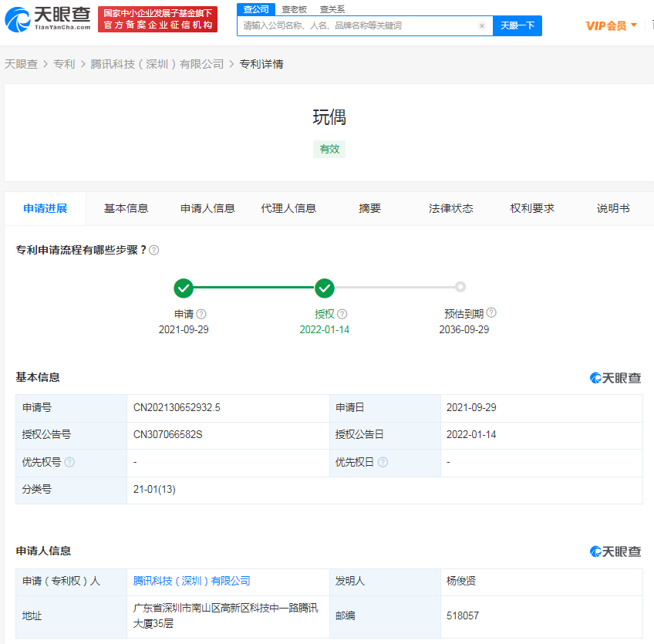Click the red 官方备案企业征信机构 banner

pos(157,19)
